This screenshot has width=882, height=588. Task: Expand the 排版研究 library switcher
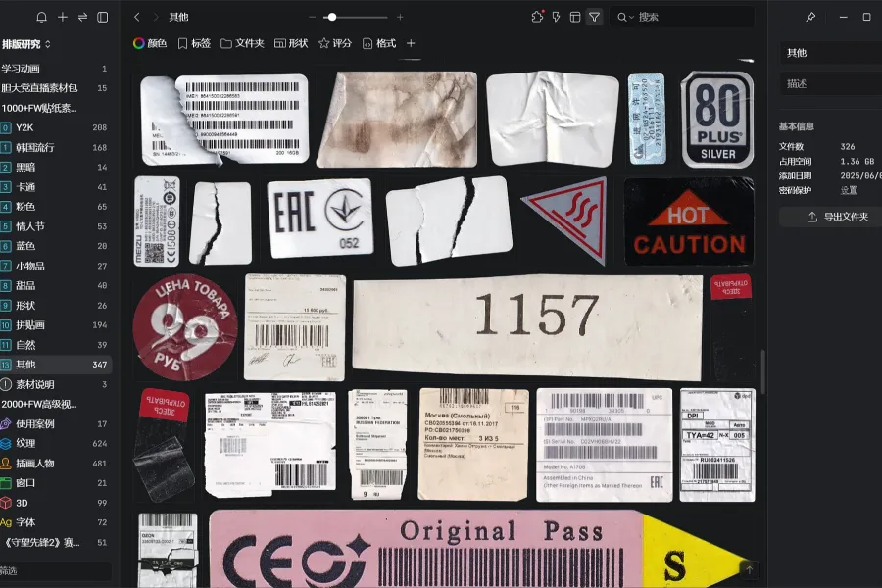point(26,44)
